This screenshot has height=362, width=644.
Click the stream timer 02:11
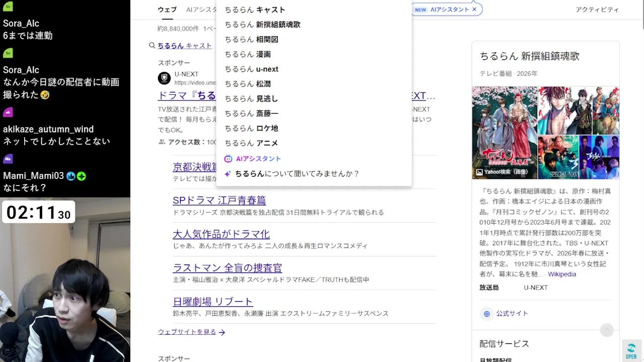coord(39,212)
